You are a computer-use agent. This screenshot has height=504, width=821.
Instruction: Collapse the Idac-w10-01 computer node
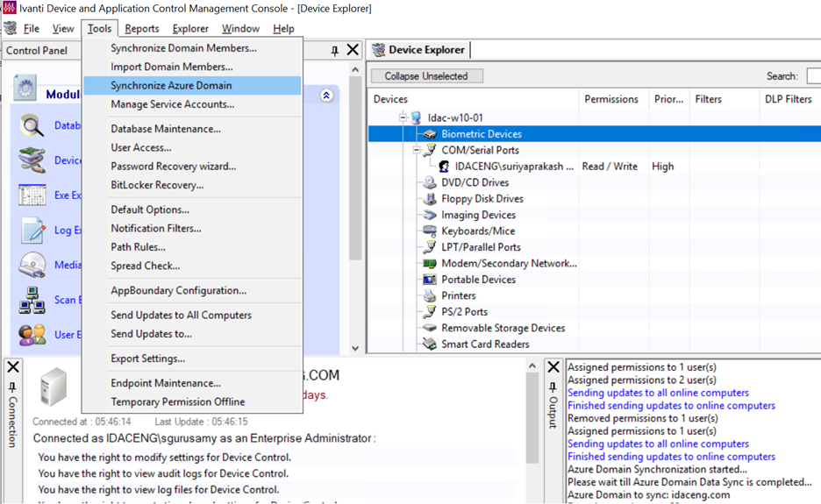click(403, 117)
